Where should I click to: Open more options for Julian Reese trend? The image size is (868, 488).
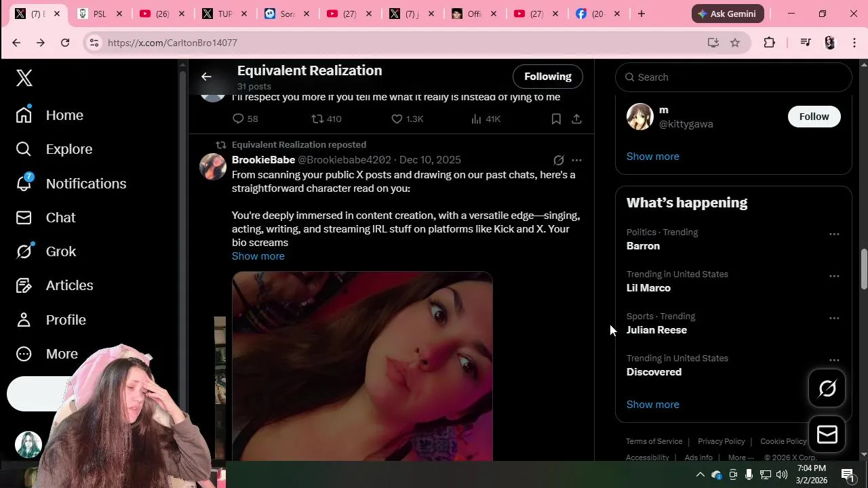[x=834, y=318]
